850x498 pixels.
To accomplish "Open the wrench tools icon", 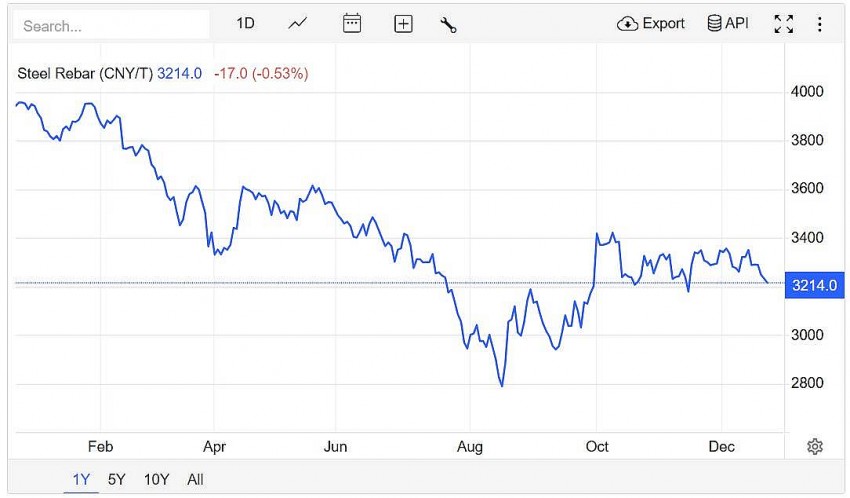I will coord(448,24).
